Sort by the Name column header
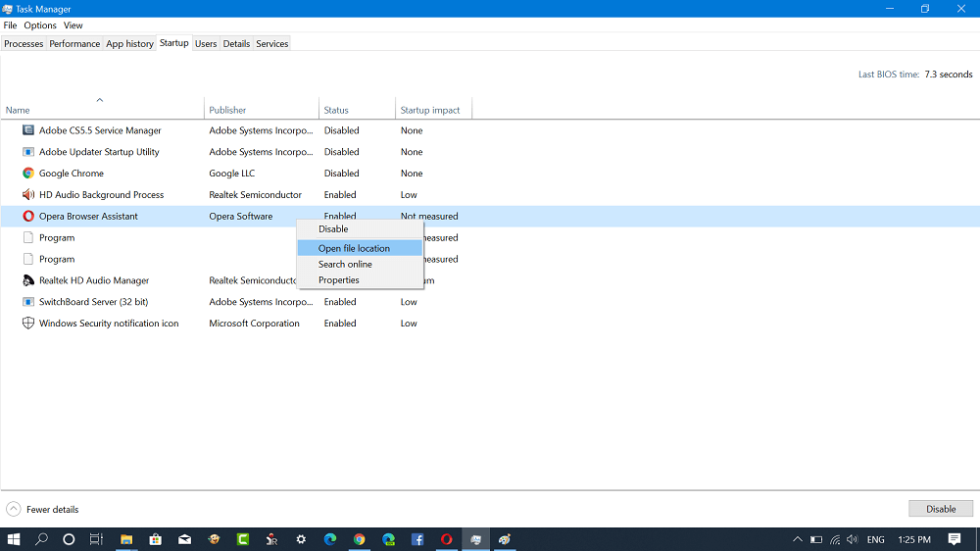Screen dimensions: 980x551 [103, 110]
